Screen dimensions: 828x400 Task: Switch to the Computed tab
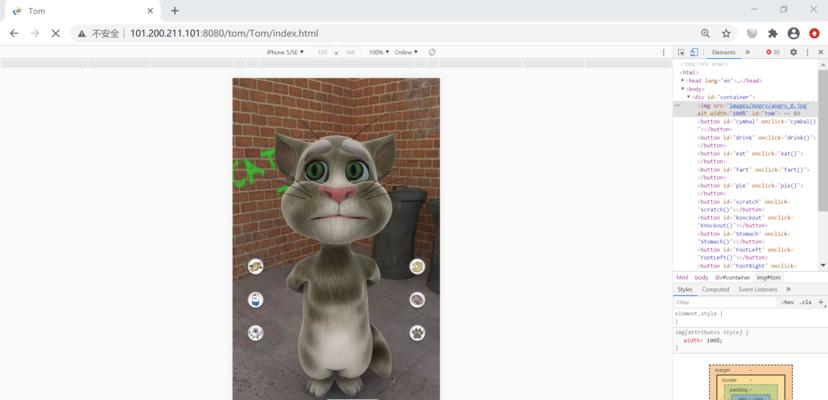point(716,290)
